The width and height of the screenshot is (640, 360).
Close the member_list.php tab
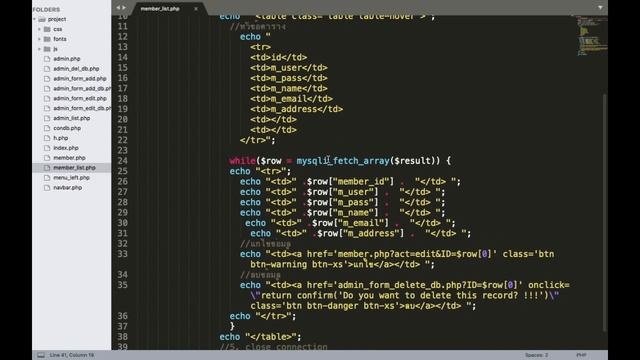[196, 9]
